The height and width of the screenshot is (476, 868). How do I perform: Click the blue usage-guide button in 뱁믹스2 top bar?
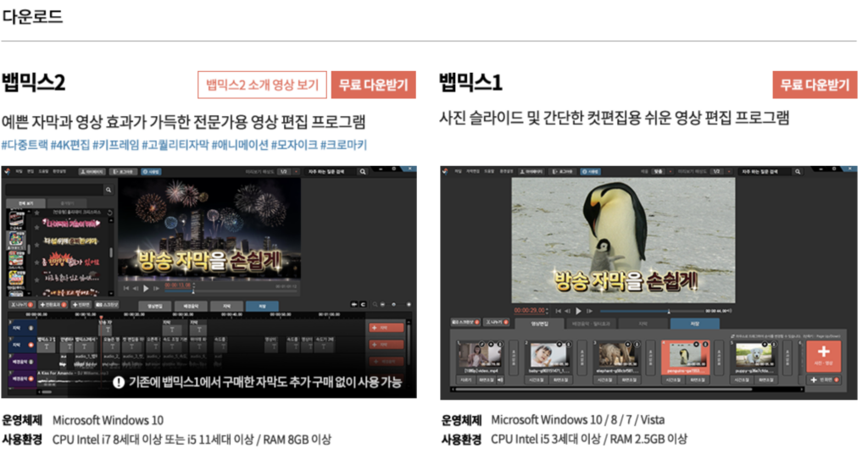[x=151, y=171]
